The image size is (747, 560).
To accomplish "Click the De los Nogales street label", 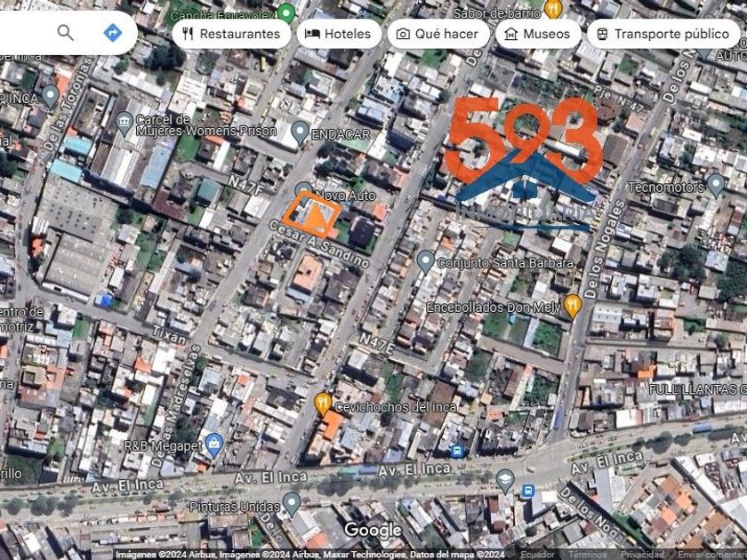I will coord(606,249).
